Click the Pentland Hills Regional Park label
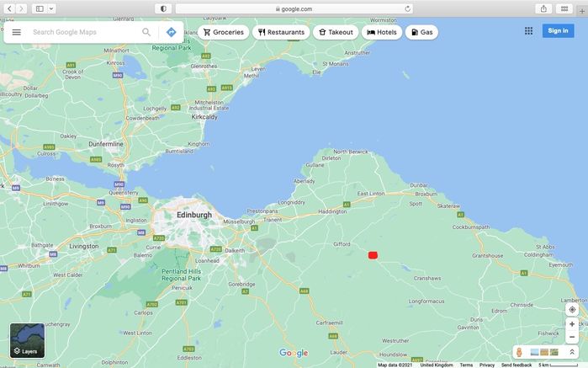This screenshot has height=368, width=588. point(182,275)
